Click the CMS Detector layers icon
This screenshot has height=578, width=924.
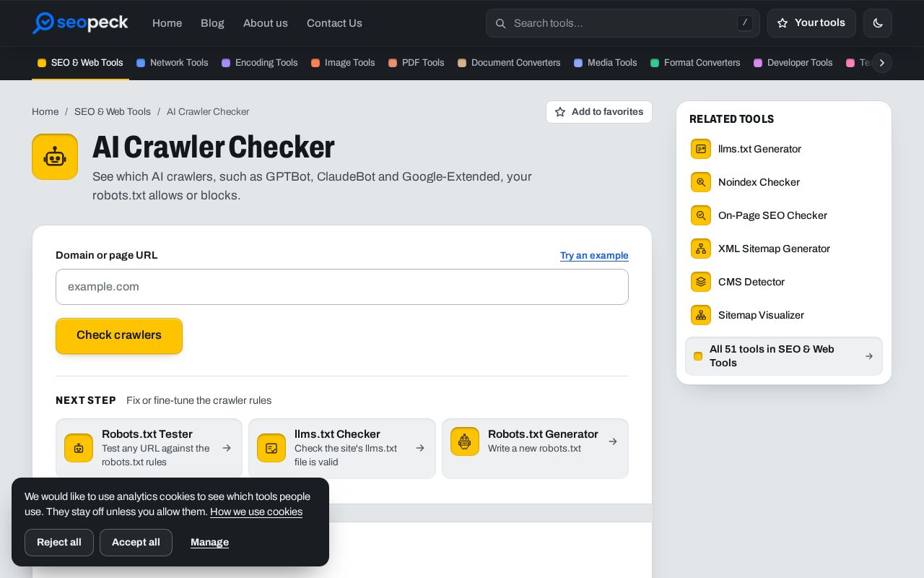pos(701,282)
